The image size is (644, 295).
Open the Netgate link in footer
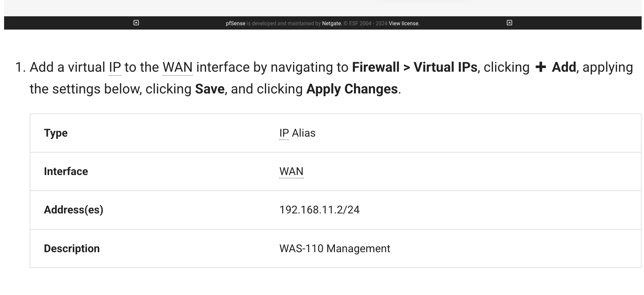[x=332, y=23]
